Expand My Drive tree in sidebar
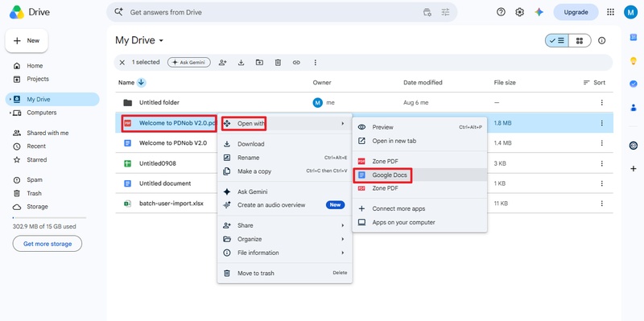The width and height of the screenshot is (644, 321). coord(10,99)
